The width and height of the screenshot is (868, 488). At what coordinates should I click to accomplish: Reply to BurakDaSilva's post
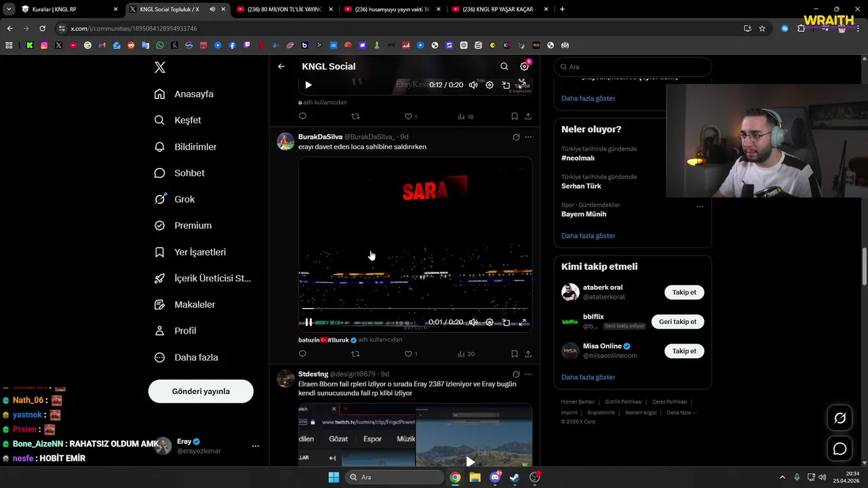click(302, 354)
